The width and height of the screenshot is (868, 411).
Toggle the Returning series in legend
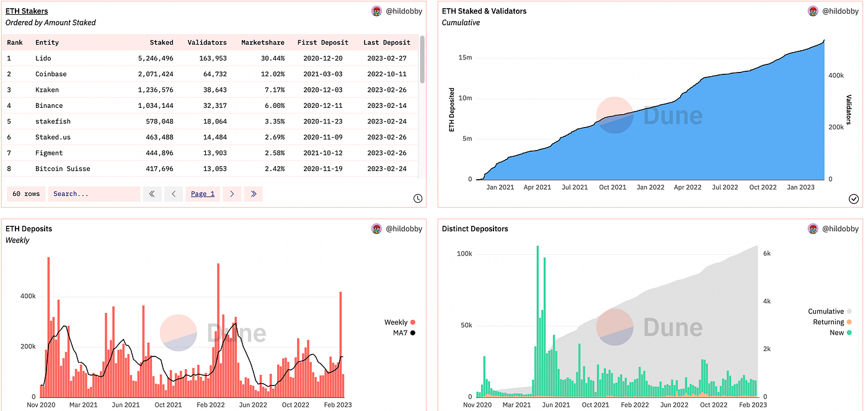832,322
